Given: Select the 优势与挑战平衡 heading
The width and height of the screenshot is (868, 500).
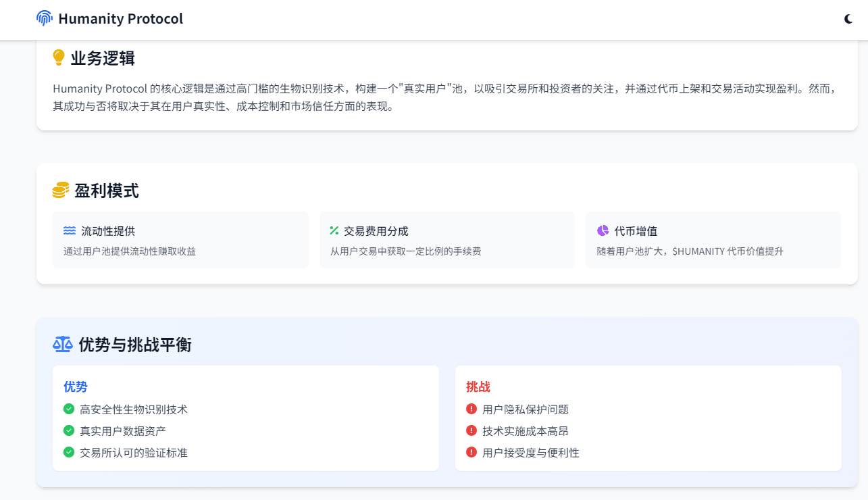Looking at the screenshot, I should click(x=135, y=345).
